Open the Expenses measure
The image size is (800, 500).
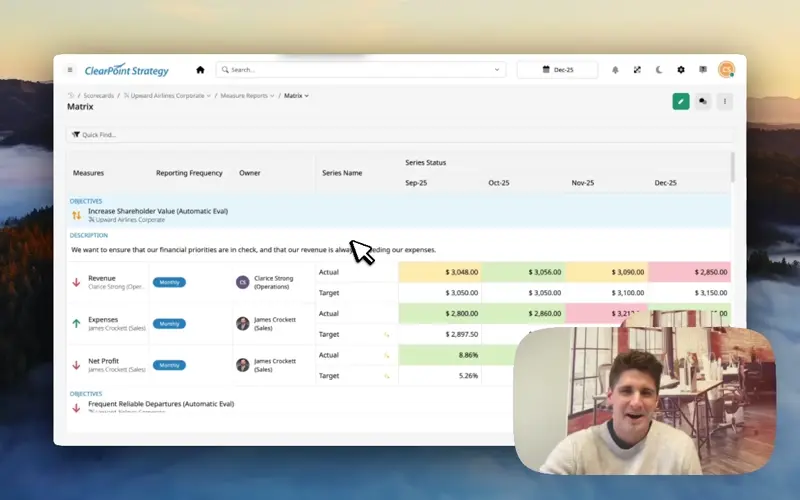pos(103,319)
